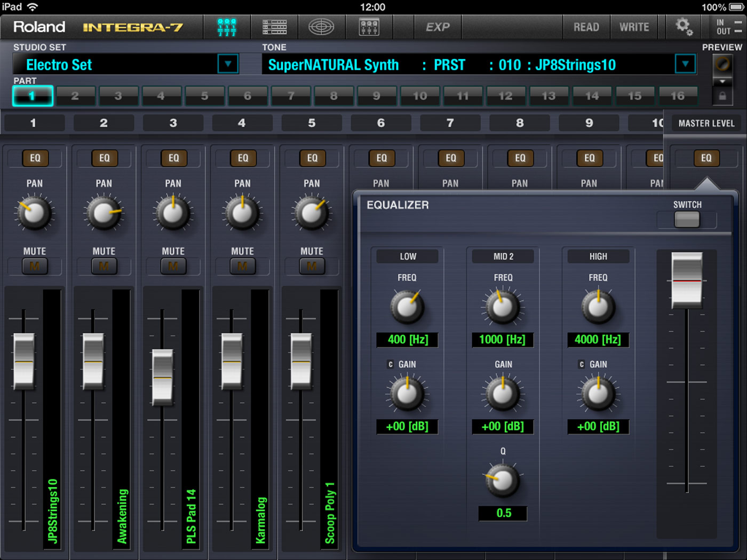
Task: Click the MID 2 GAIN knob
Action: 503,394
